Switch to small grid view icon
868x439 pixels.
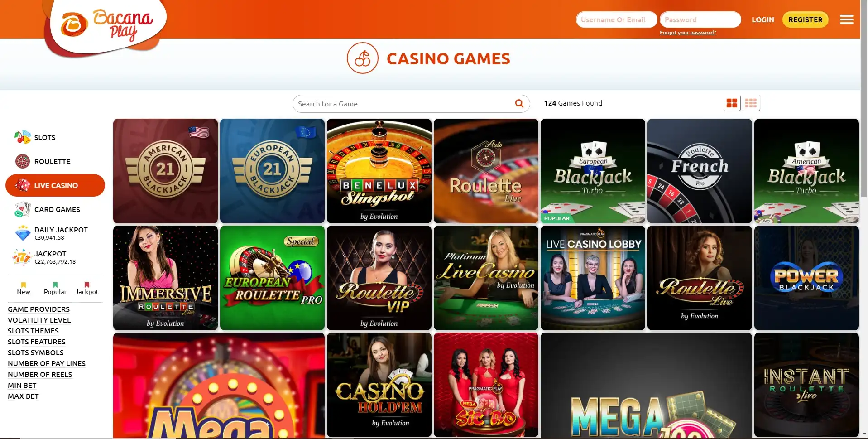click(751, 103)
